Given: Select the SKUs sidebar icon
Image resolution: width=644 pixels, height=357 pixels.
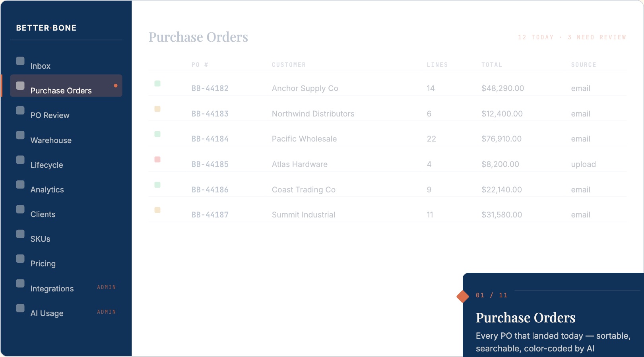Looking at the screenshot, I should pyautogui.click(x=20, y=234).
